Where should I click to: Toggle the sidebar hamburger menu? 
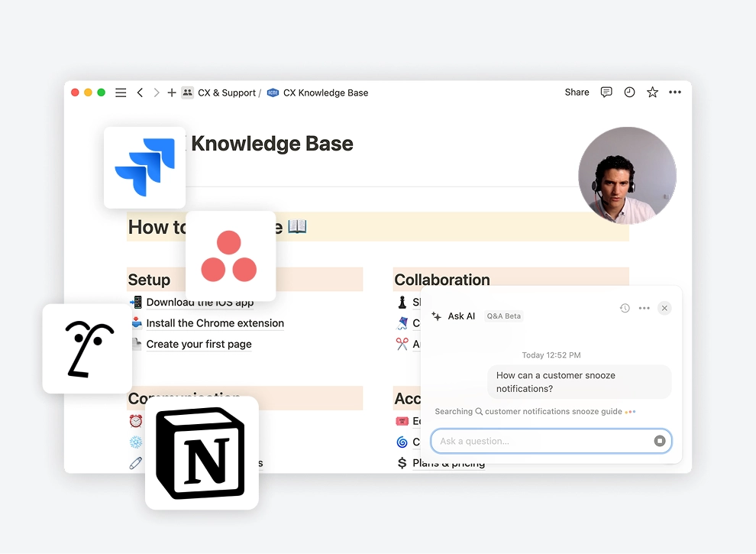(121, 92)
